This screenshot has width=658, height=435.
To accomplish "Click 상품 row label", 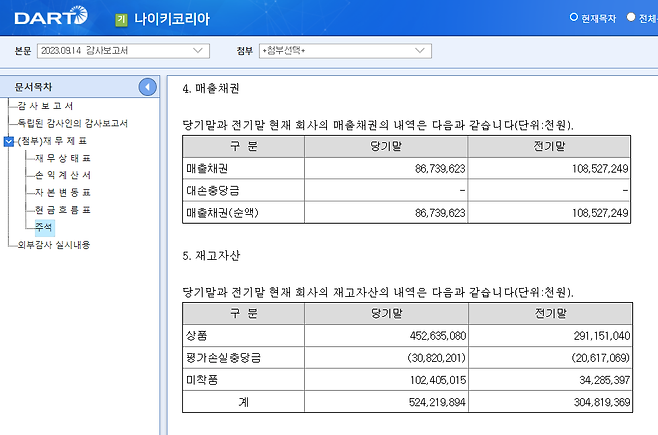I will tap(196, 336).
